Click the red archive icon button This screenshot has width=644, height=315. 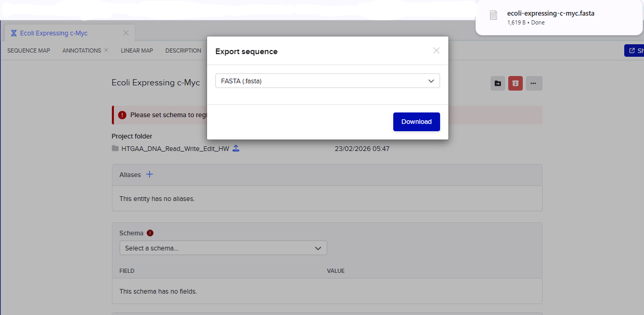click(515, 83)
